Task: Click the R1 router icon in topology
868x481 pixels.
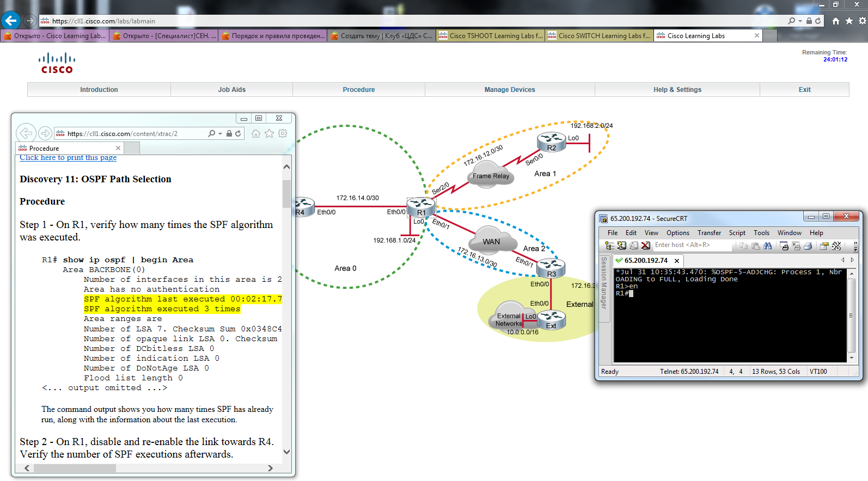Action: (421, 206)
